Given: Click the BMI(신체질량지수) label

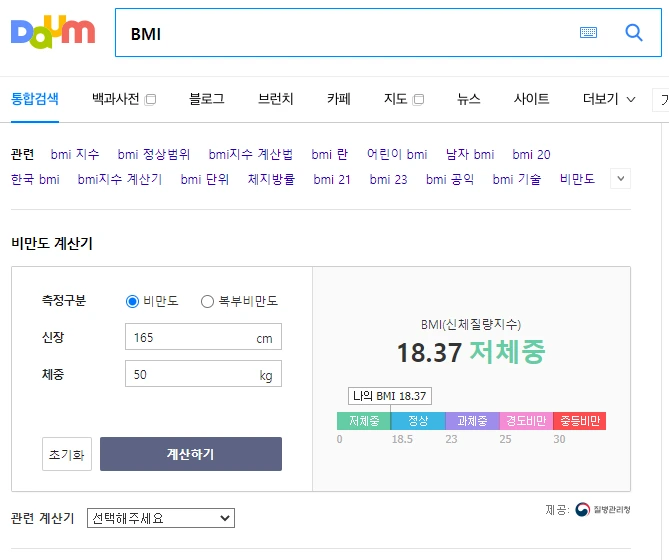Looking at the screenshot, I should click(471, 325).
